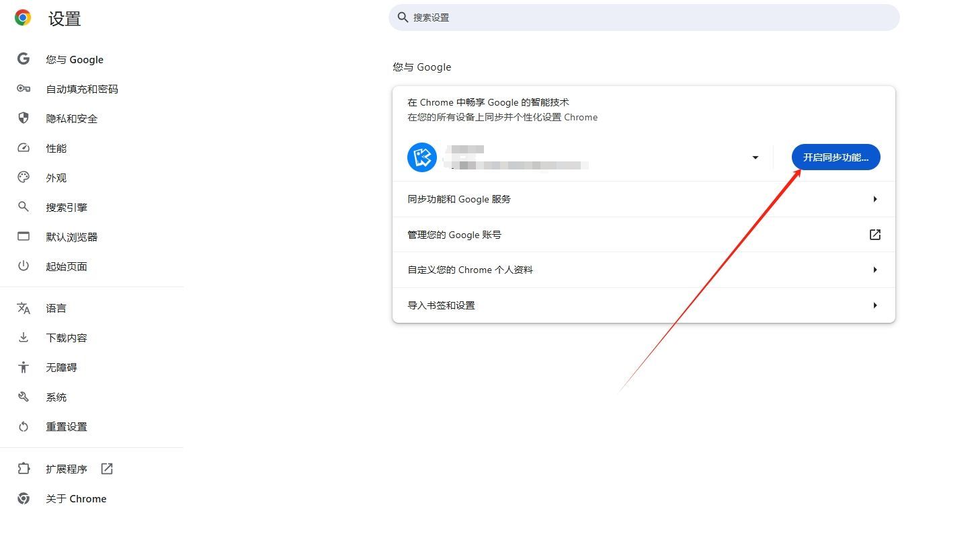Open 您与 Google in the sidebar
The image size is (980, 536).
[x=75, y=59]
